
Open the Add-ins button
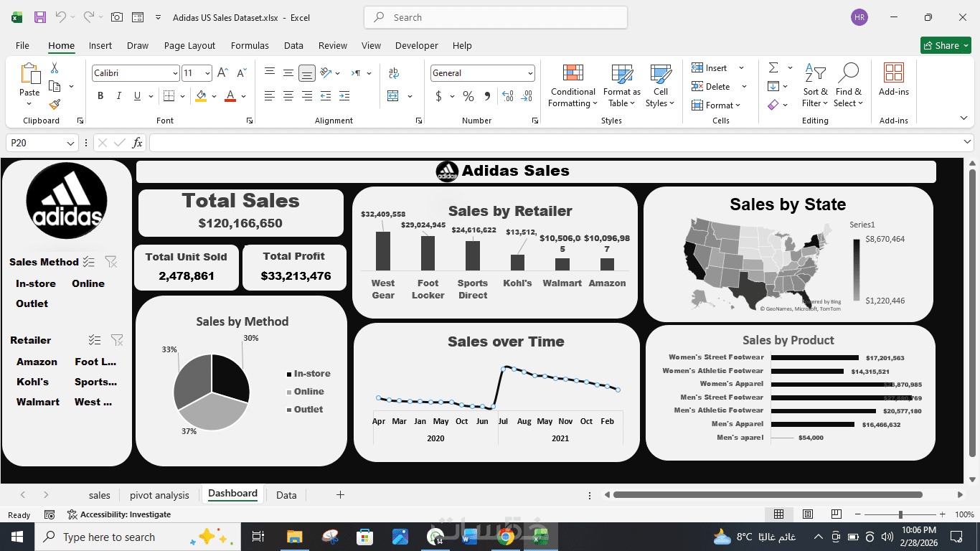point(894,79)
